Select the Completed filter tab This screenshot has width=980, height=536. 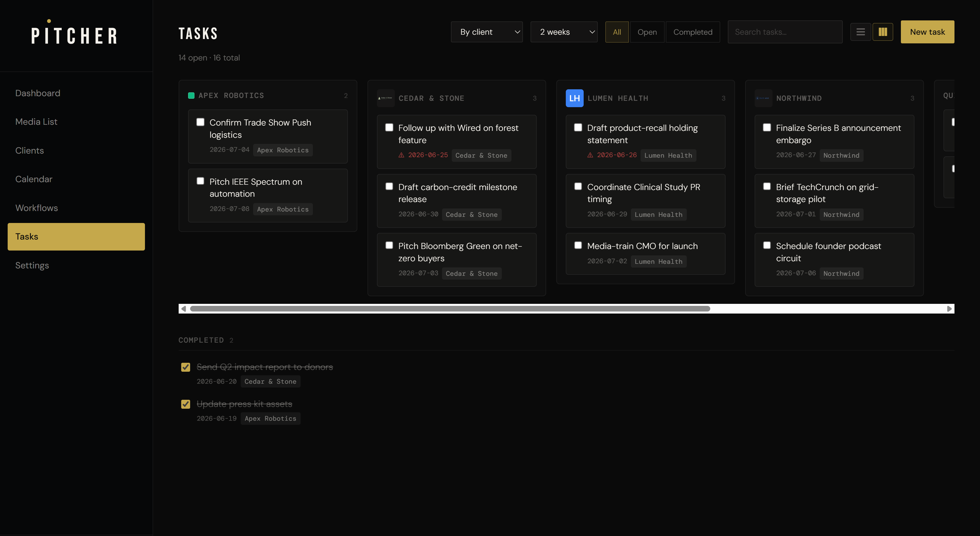693,32
